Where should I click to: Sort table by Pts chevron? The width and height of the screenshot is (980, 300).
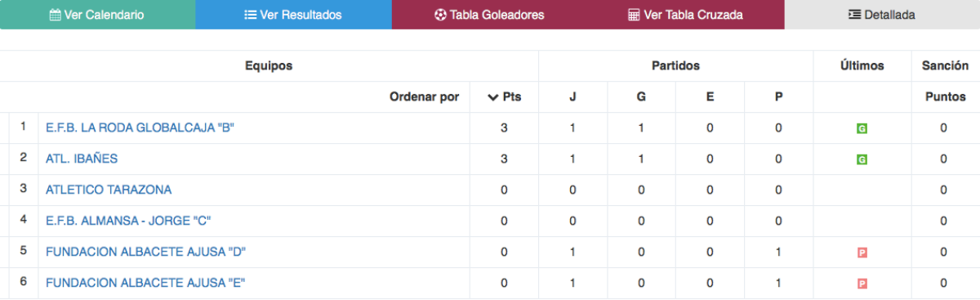(x=492, y=97)
